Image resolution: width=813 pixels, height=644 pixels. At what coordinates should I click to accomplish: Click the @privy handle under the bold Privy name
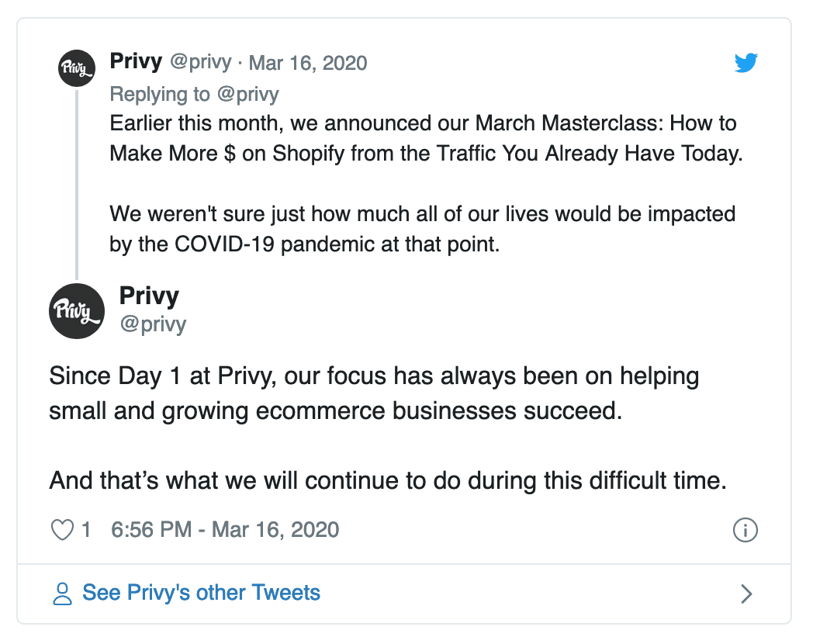click(153, 323)
